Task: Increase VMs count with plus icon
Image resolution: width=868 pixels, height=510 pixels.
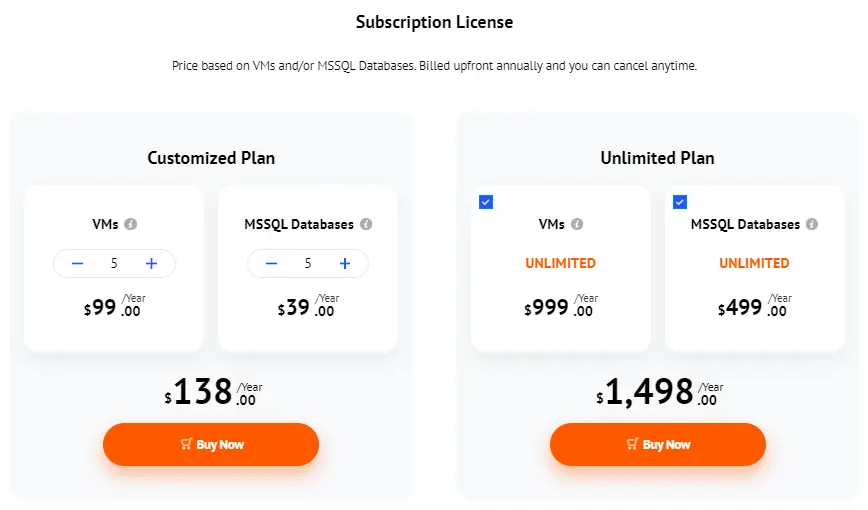Action: coord(151,264)
